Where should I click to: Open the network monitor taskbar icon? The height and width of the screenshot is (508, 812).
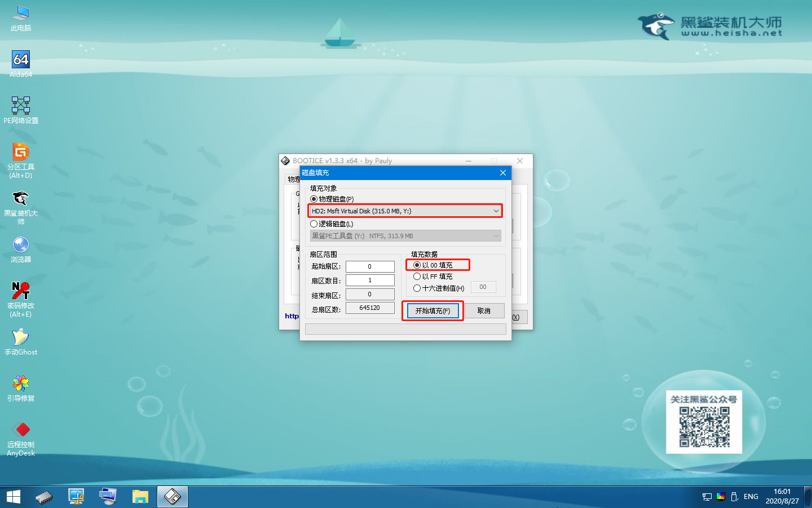pos(76,497)
